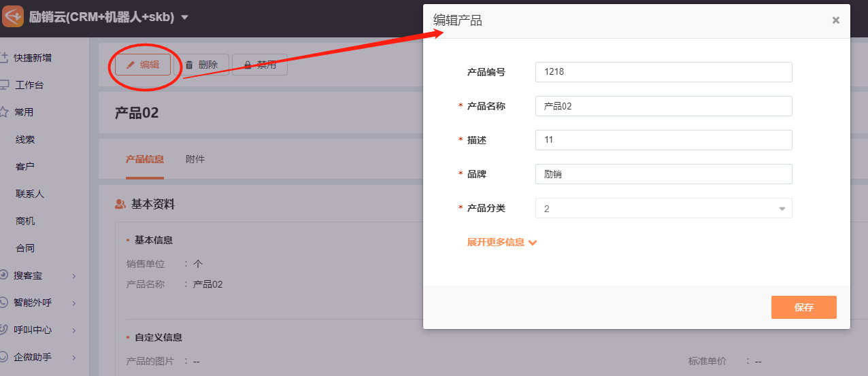Close the 编辑产品 dialog
The image size is (868, 376).
click(836, 20)
